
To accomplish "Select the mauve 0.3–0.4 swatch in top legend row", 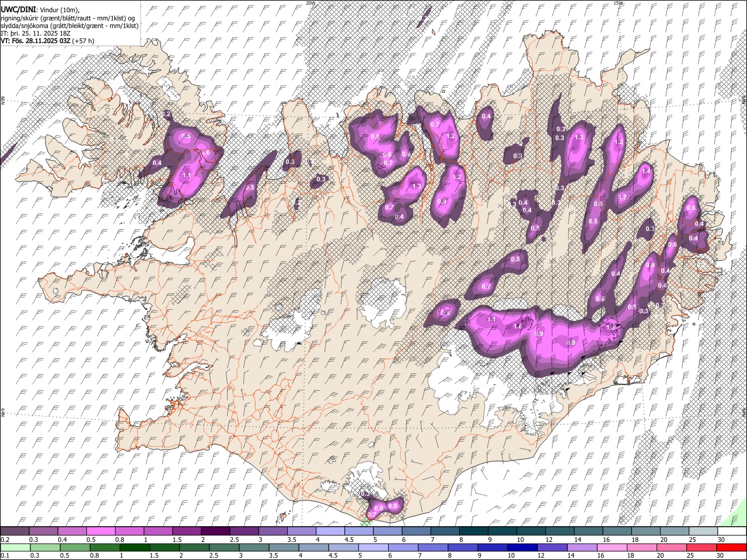I will pyautogui.click(x=43, y=531).
